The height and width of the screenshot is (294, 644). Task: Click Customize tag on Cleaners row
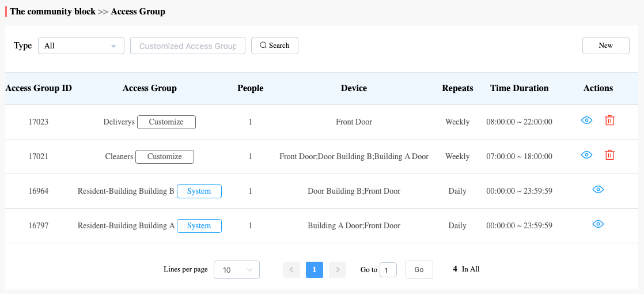coord(164,157)
